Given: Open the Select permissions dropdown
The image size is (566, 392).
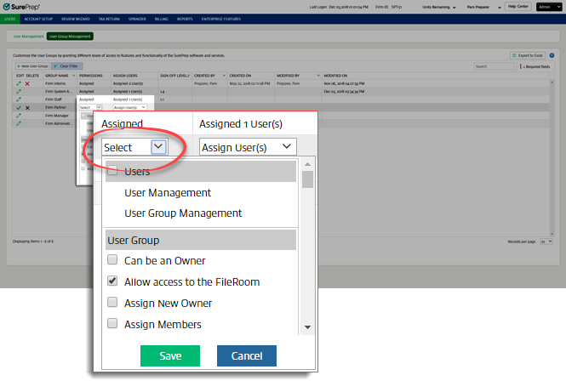Looking at the screenshot, I should coord(134,147).
